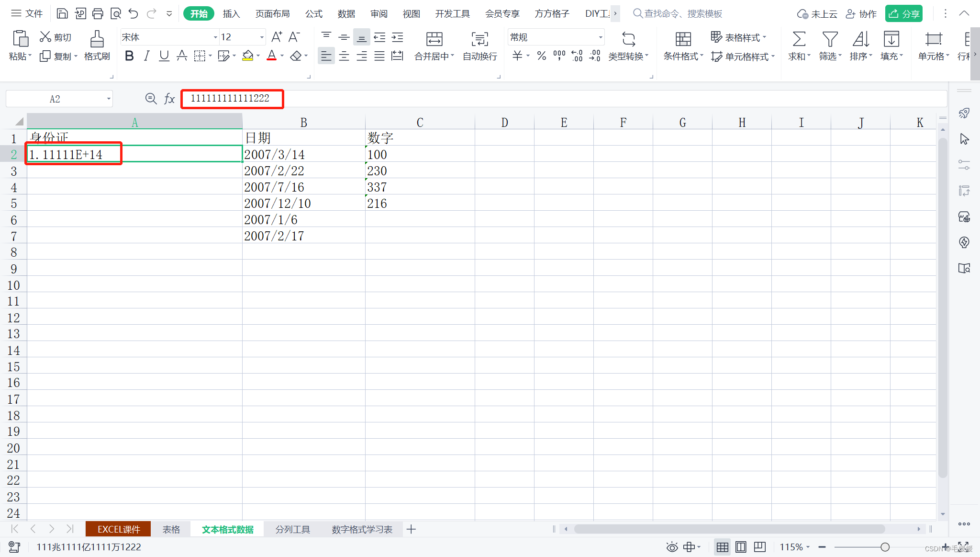Open the 分列工具 sheet tab
This screenshot has height=557, width=980.
pyautogui.click(x=292, y=529)
